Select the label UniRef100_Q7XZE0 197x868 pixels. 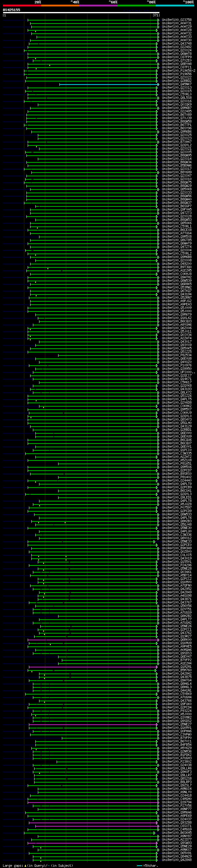click(177, 61)
